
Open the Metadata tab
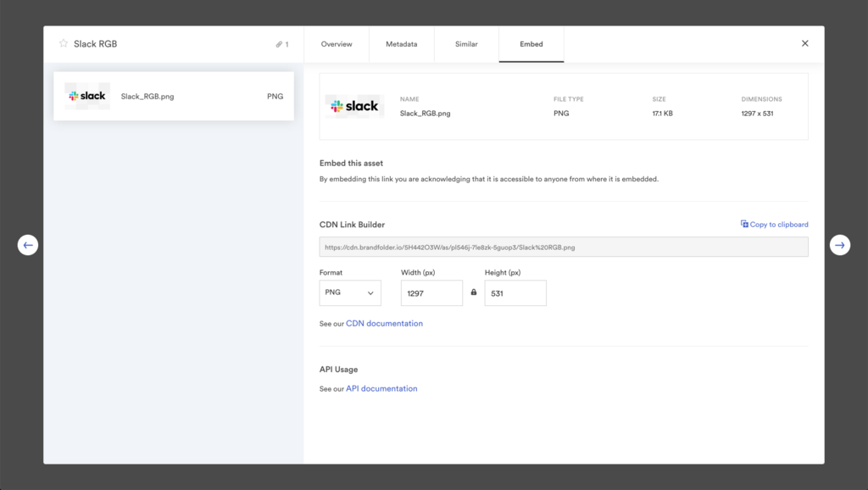(x=401, y=44)
